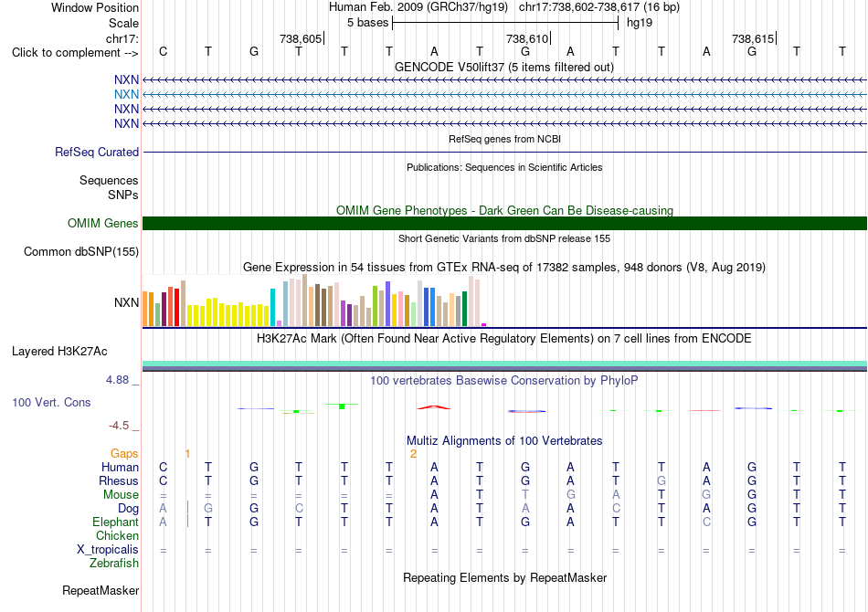Click the bright red bar in GTEx chart

click(176, 307)
